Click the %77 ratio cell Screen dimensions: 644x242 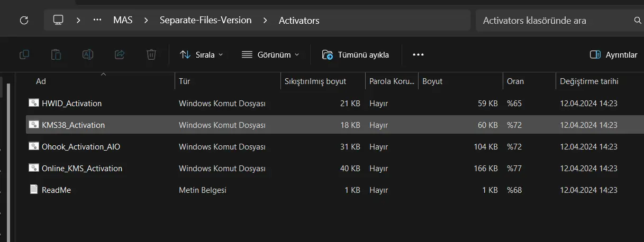pos(514,169)
